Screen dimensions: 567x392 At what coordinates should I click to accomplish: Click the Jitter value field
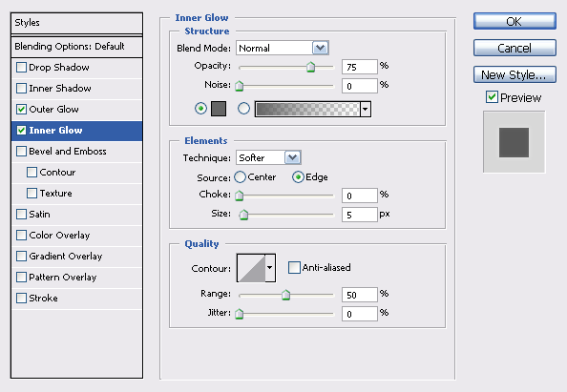[360, 314]
